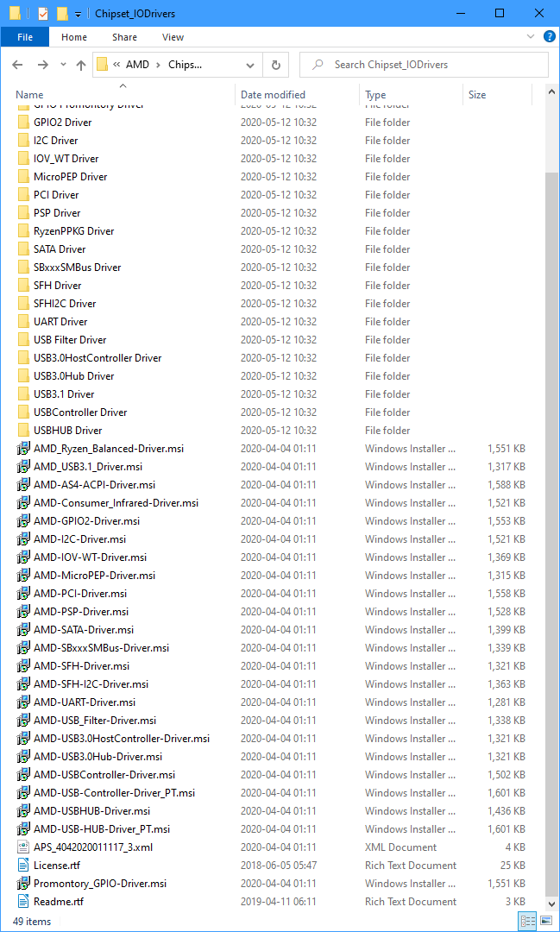Select AMD-AS4-ACPI-Driver.msi file name

(x=95, y=485)
